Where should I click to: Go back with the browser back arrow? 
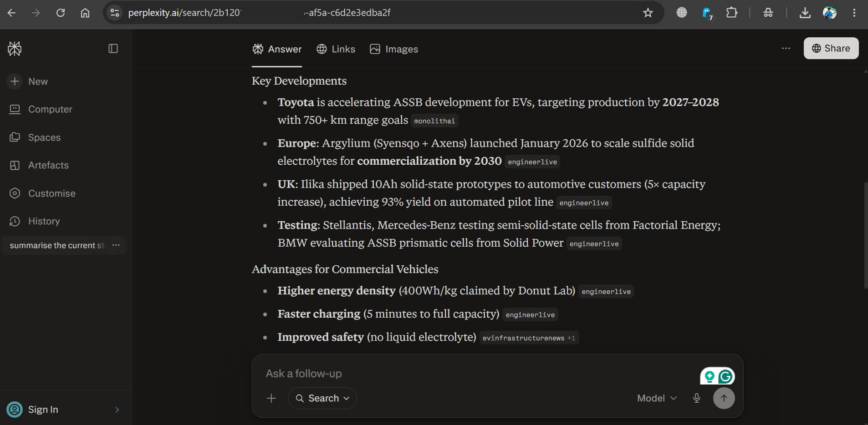pos(12,13)
